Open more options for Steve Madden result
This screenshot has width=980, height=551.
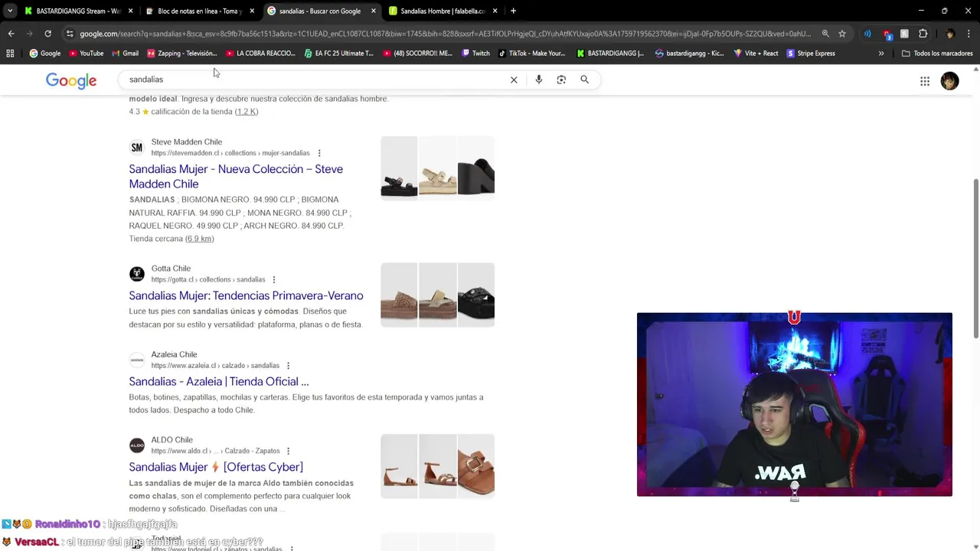(319, 153)
